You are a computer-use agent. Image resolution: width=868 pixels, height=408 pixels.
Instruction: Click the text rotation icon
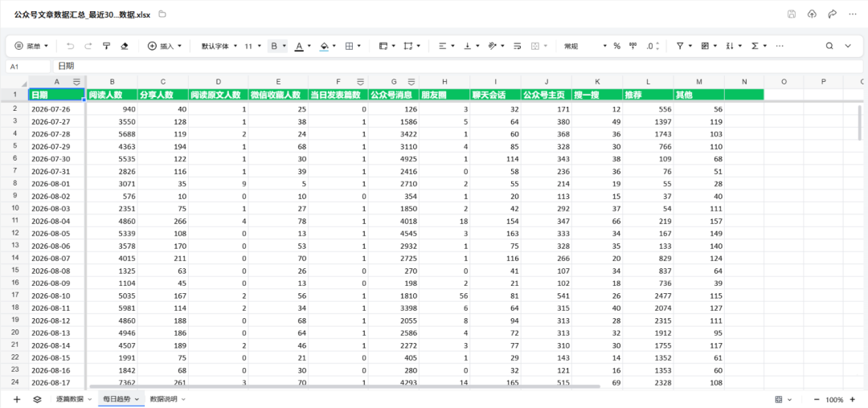(x=492, y=47)
